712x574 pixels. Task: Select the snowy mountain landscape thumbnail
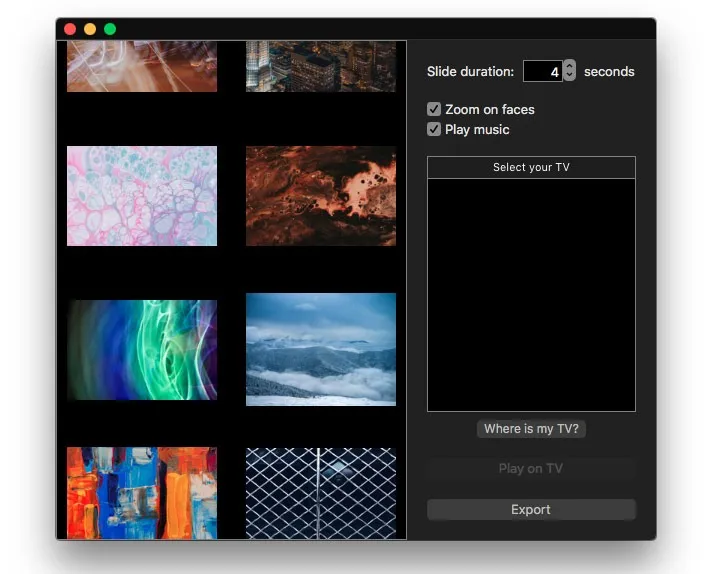[321, 349]
